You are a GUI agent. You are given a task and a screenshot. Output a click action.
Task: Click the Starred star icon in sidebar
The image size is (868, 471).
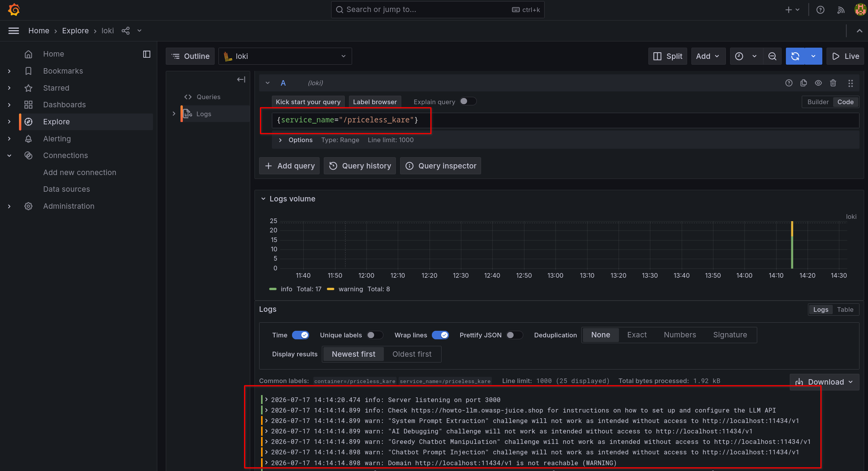coord(28,88)
